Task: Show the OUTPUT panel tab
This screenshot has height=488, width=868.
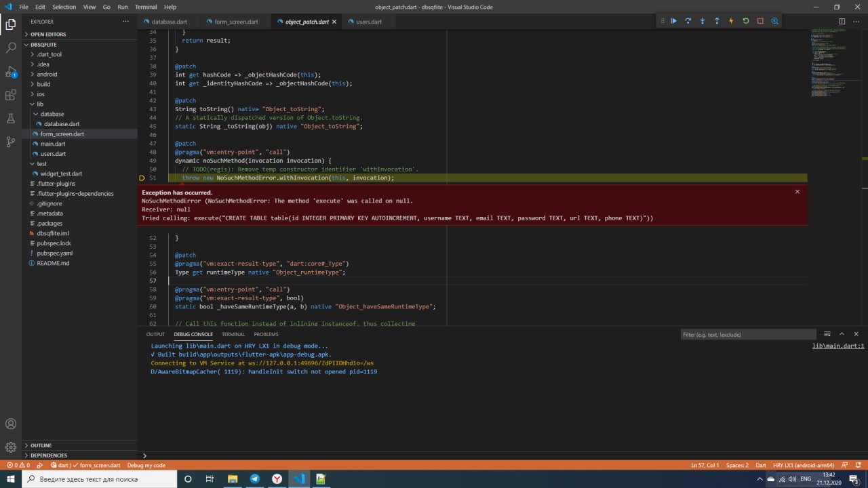Action: 155,334
